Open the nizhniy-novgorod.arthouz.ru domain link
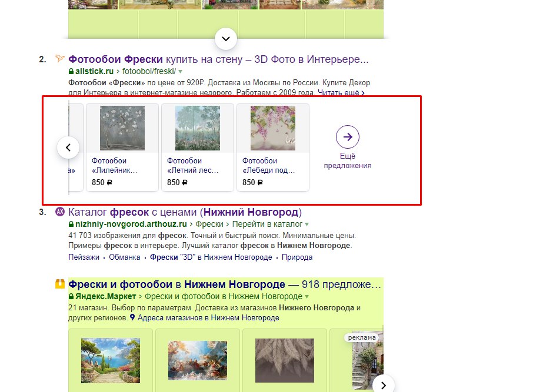Viewport: 553px width, 392px height. coord(131,224)
